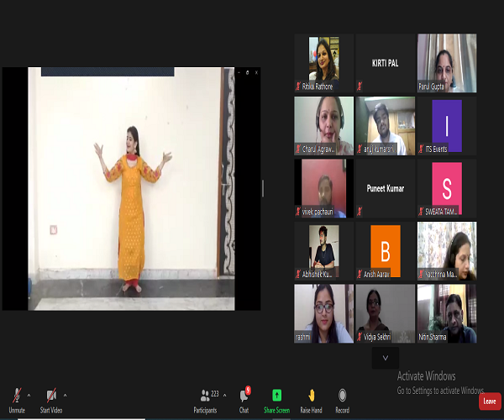Image resolution: width=504 pixels, height=420 pixels.
Task: Select anuj kumarsri video tile
Action: [x=386, y=126]
